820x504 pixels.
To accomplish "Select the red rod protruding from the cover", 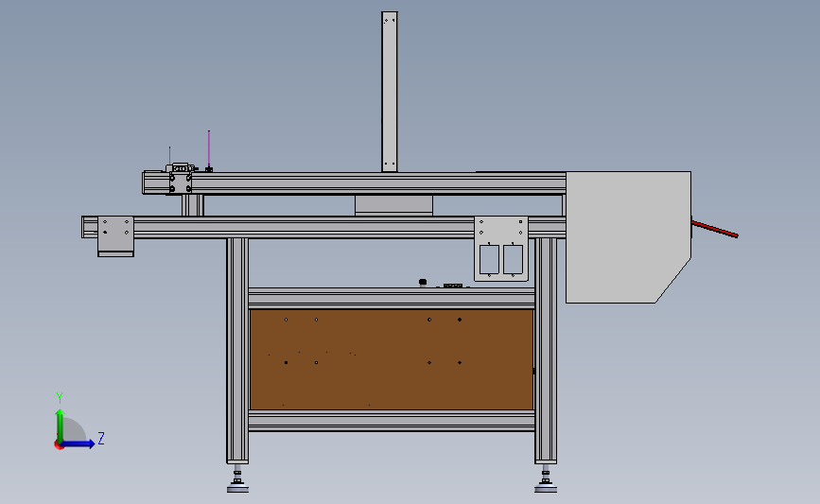I will point(714,229).
